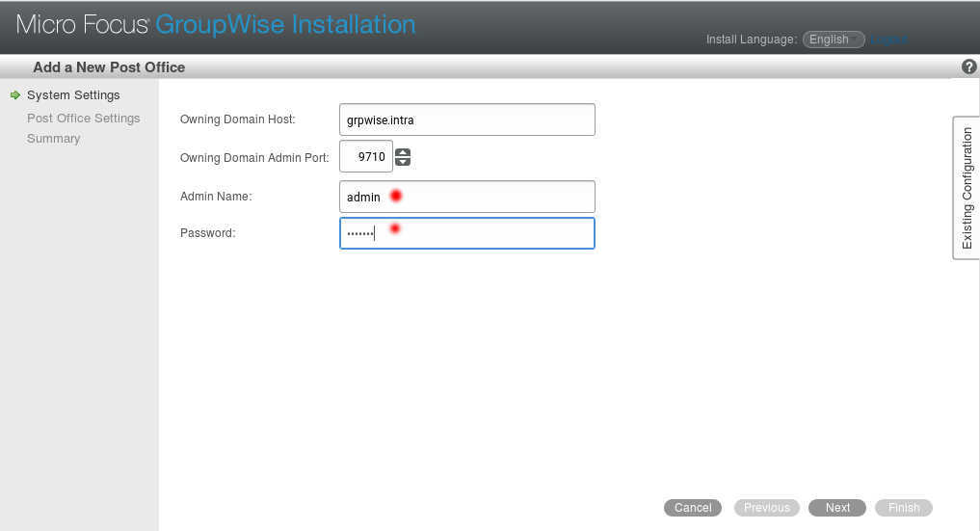This screenshot has width=980, height=531.
Task: Expand the Existing Configuration side tab
Action: [x=967, y=188]
